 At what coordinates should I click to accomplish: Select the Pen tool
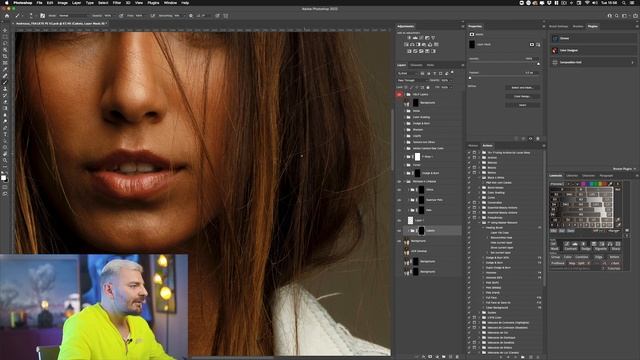point(5,128)
